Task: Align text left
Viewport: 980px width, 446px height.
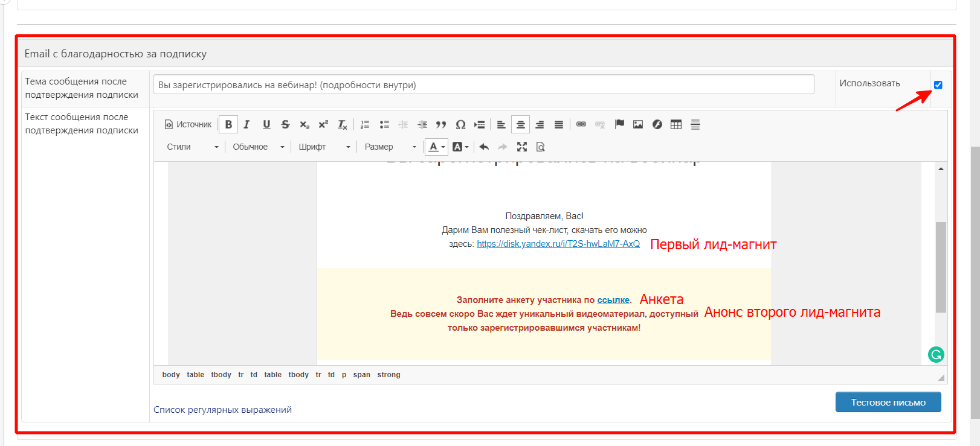Action: 501,124
